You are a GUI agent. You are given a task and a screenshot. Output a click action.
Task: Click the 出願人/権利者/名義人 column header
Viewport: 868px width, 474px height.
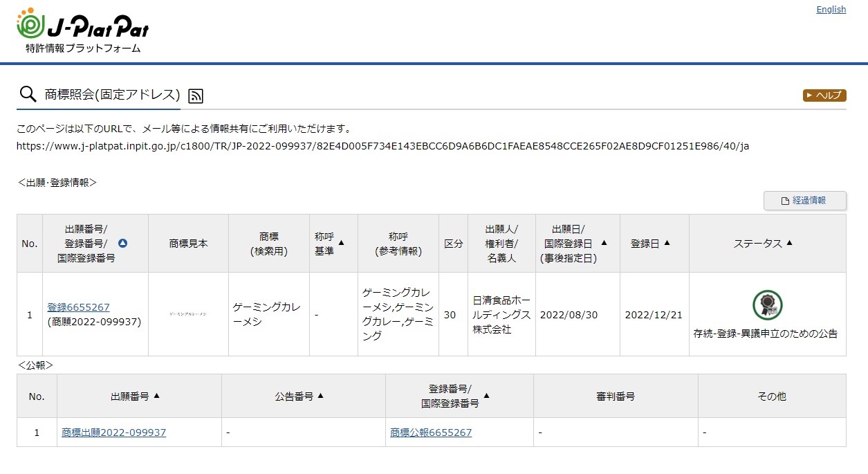tap(501, 244)
